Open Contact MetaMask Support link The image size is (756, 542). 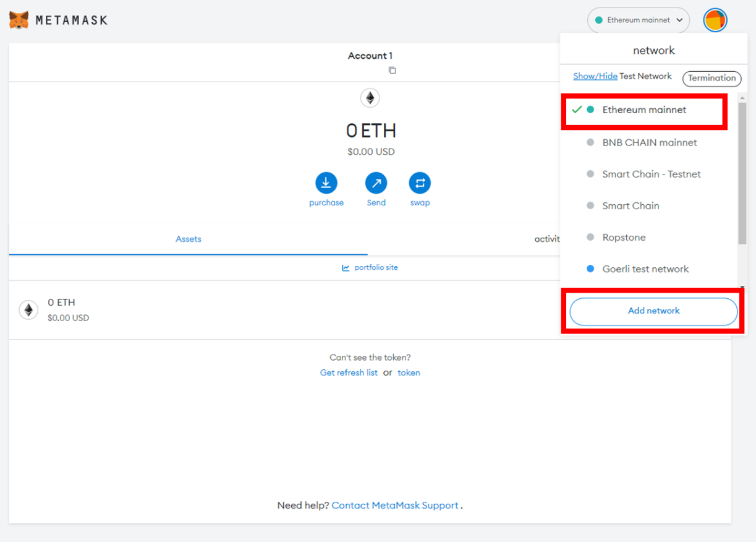point(395,505)
